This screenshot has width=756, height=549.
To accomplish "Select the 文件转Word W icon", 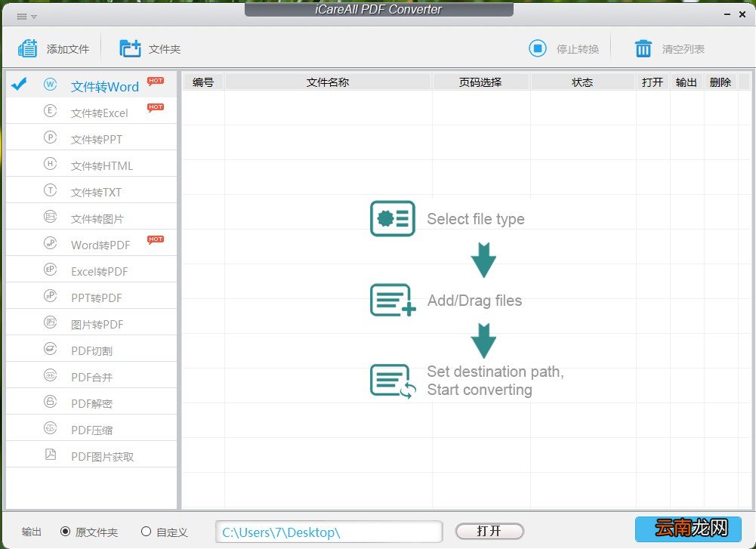I will (x=50, y=85).
